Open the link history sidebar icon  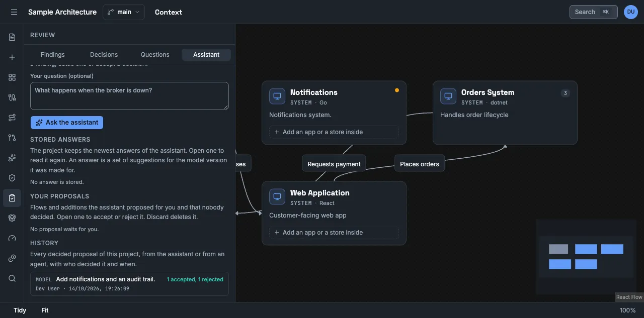(x=12, y=258)
